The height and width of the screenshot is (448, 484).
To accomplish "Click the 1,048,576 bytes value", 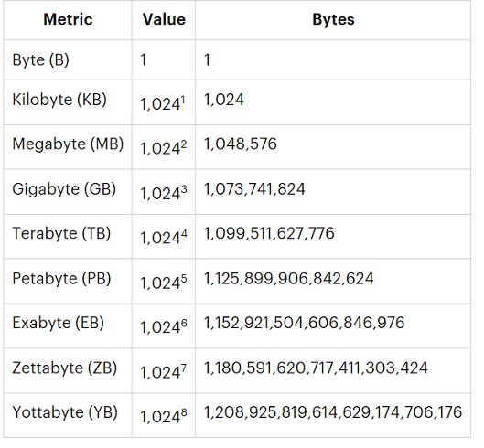I will (240, 144).
